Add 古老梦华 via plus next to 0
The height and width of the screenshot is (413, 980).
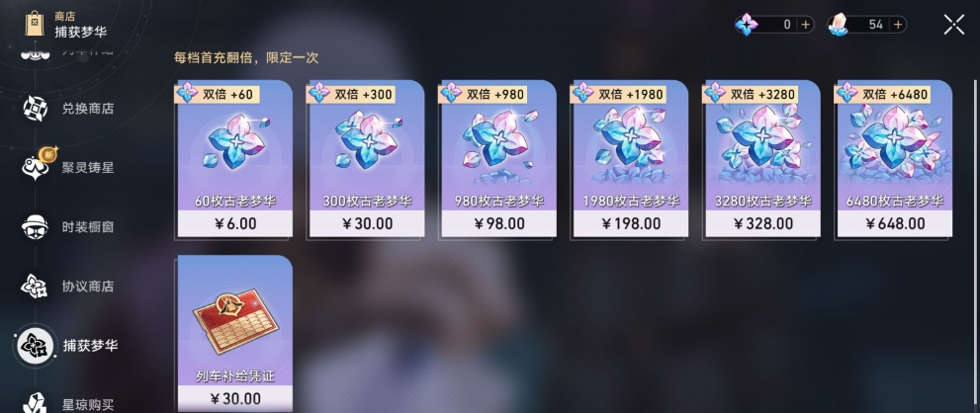[805, 25]
